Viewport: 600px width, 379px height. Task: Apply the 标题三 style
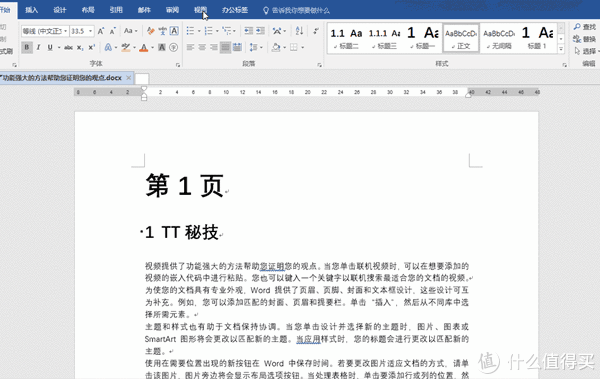385,38
